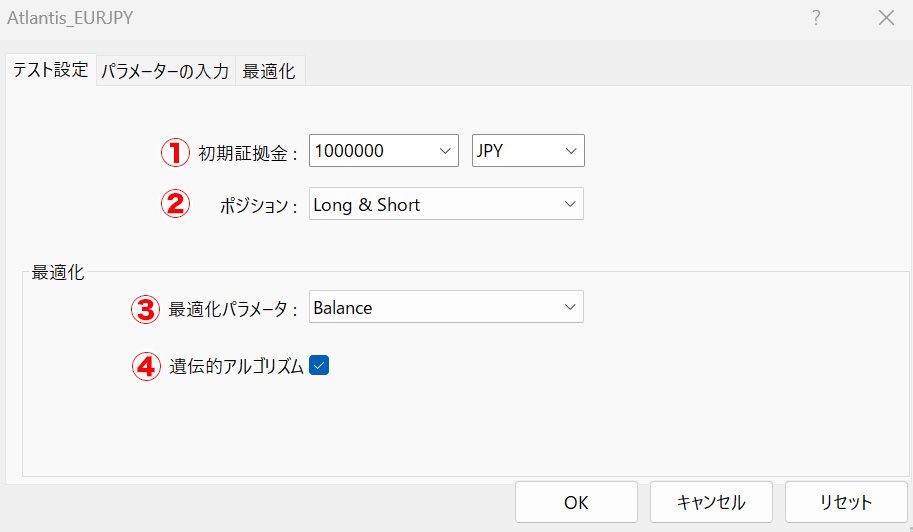The width and height of the screenshot is (913, 532).
Task: Open the Long & Short position dropdown
Action: 446,204
